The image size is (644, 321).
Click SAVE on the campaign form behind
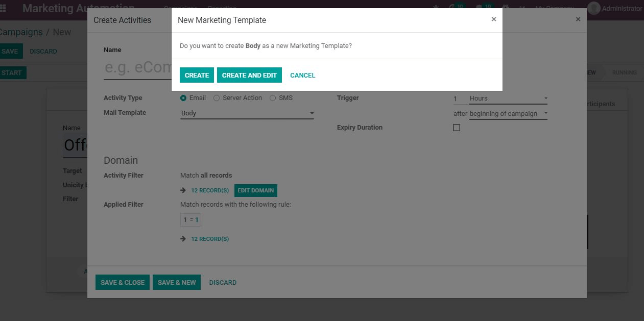pyautogui.click(x=10, y=52)
